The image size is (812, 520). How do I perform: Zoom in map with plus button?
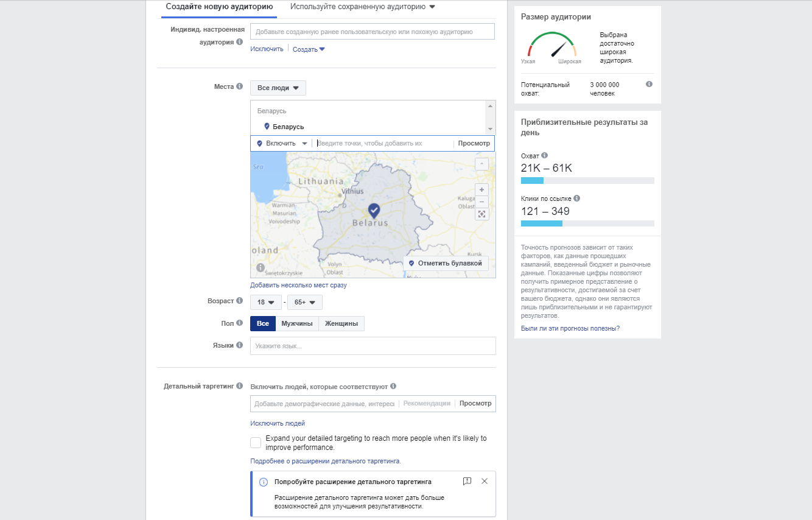pos(481,189)
